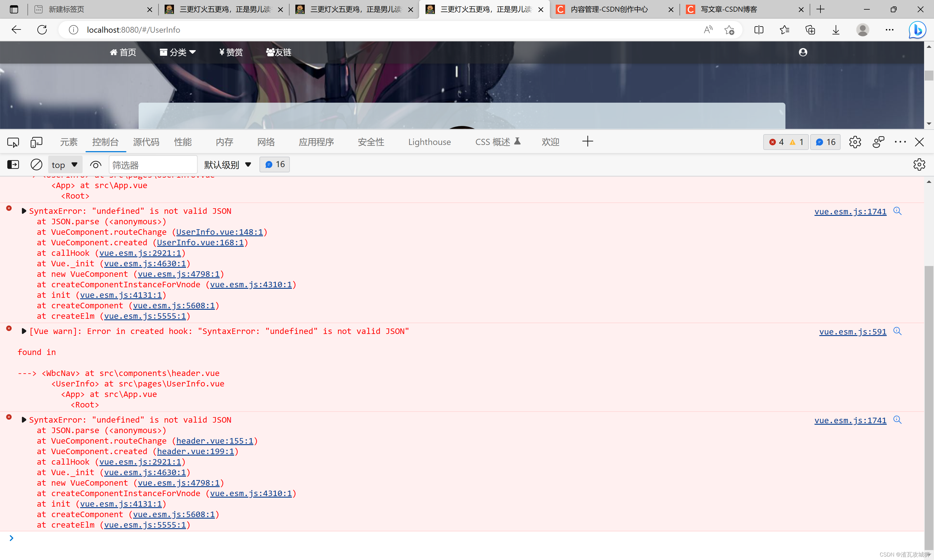Switch to 写文章-CSDN博客 browser tab
The image size is (934, 560).
[x=745, y=9]
